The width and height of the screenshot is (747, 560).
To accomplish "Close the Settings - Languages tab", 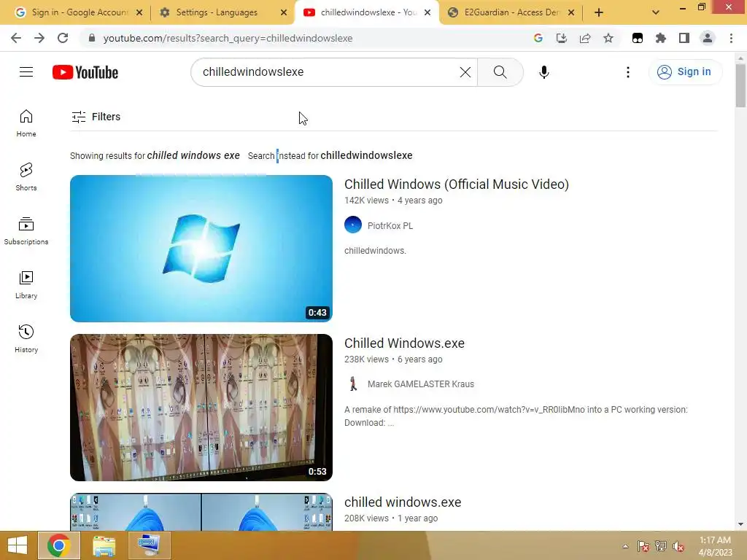I will [x=284, y=12].
